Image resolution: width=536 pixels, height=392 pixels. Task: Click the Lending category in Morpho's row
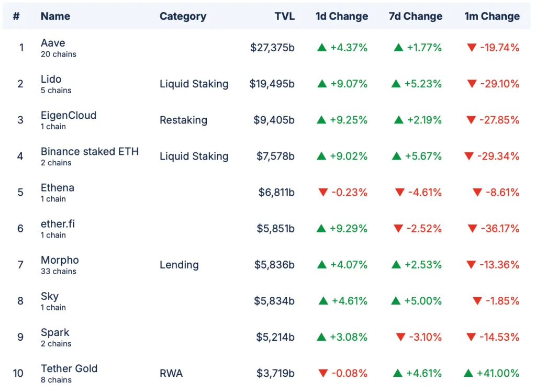[x=179, y=265]
